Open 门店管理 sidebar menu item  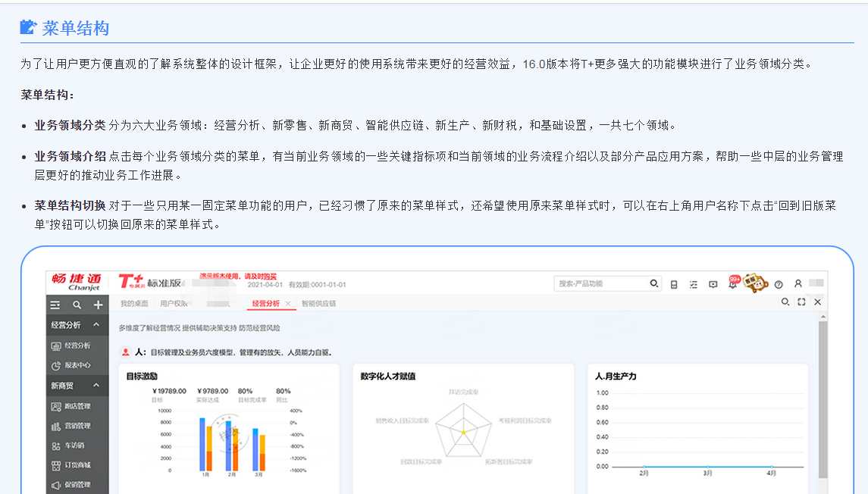77,407
